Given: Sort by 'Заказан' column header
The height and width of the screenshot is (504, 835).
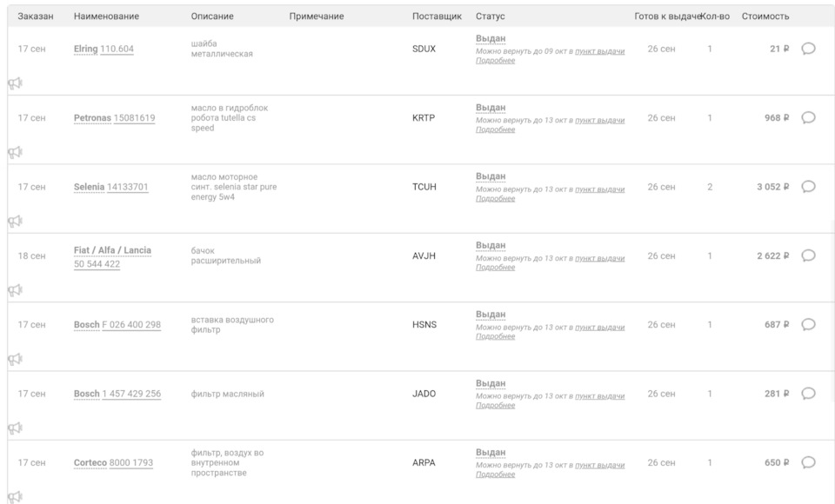Looking at the screenshot, I should [36, 17].
